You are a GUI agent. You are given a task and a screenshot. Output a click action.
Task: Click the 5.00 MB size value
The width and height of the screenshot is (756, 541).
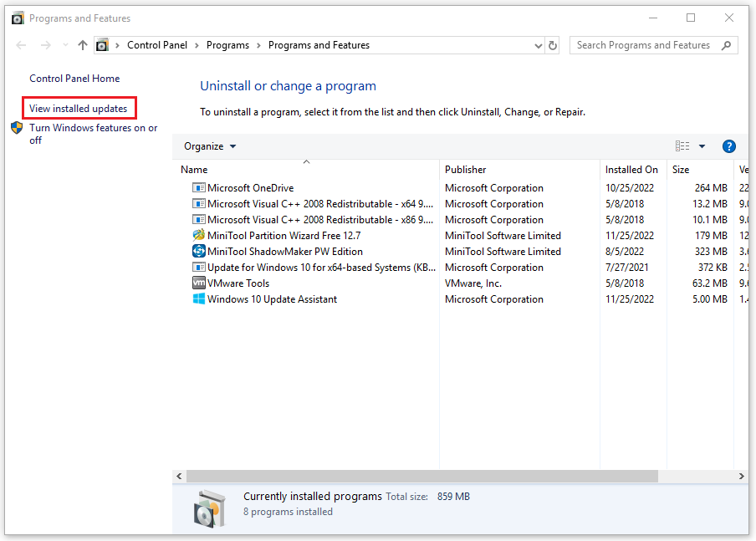tap(710, 299)
